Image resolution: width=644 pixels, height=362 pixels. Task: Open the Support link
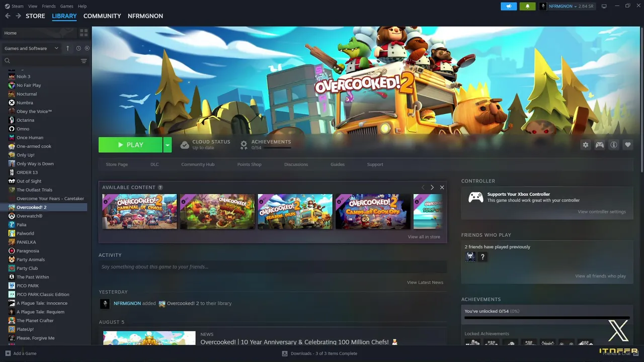[x=375, y=164]
